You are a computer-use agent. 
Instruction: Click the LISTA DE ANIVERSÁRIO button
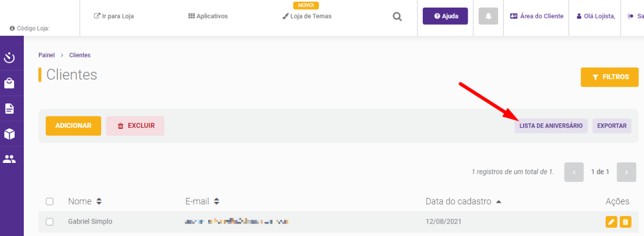tap(551, 126)
